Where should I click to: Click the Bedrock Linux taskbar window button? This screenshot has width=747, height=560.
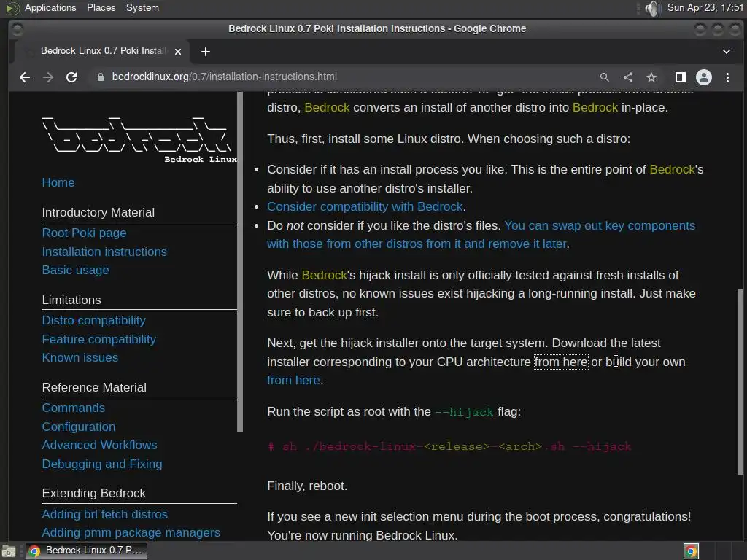click(86, 551)
